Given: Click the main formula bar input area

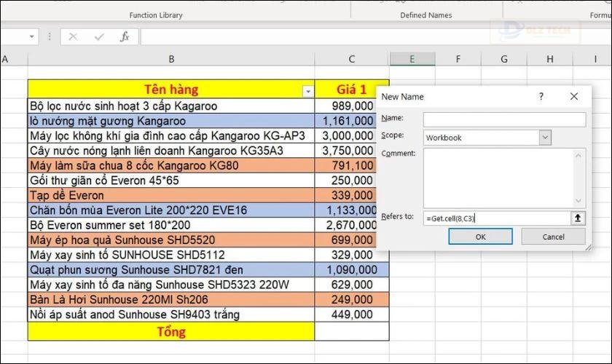Looking at the screenshot, I should (x=374, y=36).
